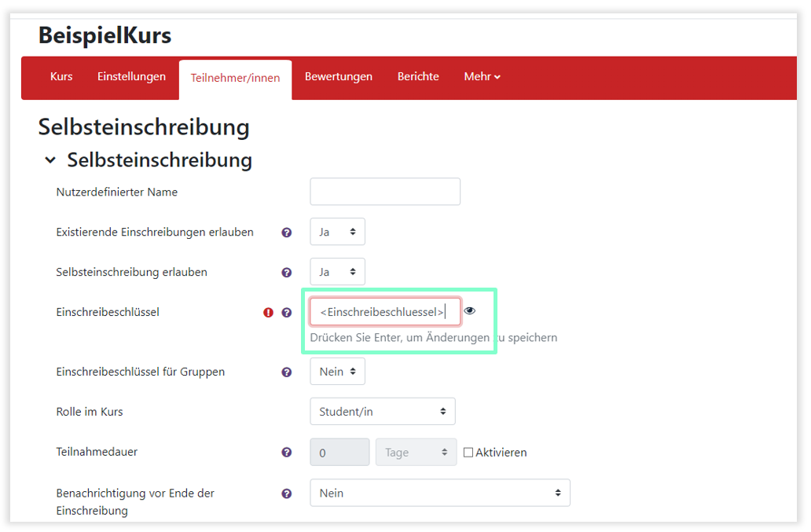Reveal enrolment key with eye icon
This screenshot has width=811, height=532.
coord(470,311)
